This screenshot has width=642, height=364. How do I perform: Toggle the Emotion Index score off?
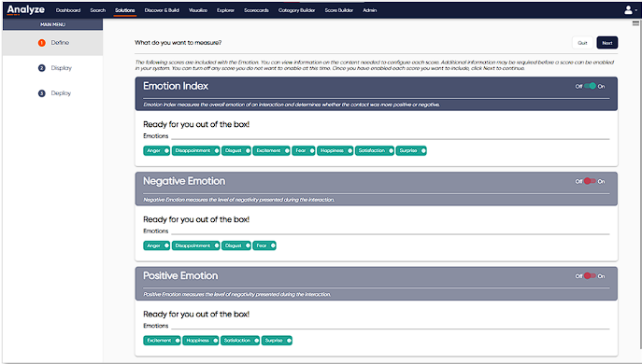point(590,86)
